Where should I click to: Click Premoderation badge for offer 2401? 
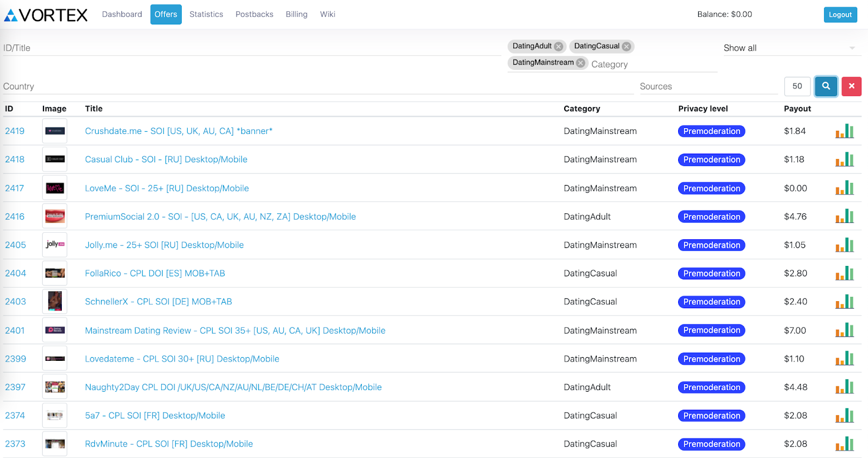[x=712, y=330]
